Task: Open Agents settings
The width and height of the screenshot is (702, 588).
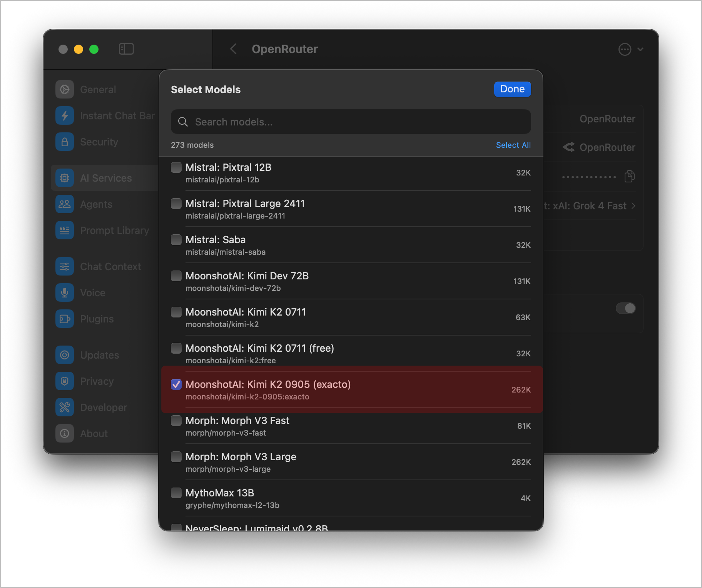Action: tap(96, 204)
